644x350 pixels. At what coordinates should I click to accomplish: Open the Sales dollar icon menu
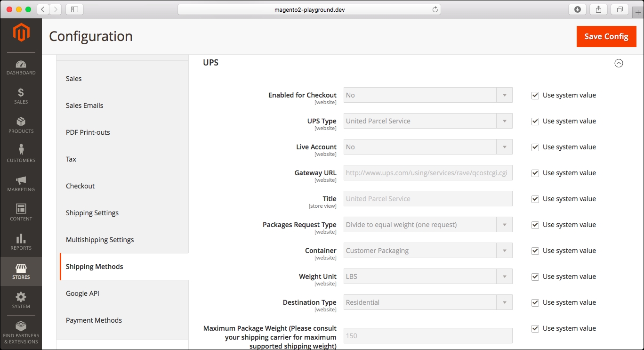[x=21, y=96]
